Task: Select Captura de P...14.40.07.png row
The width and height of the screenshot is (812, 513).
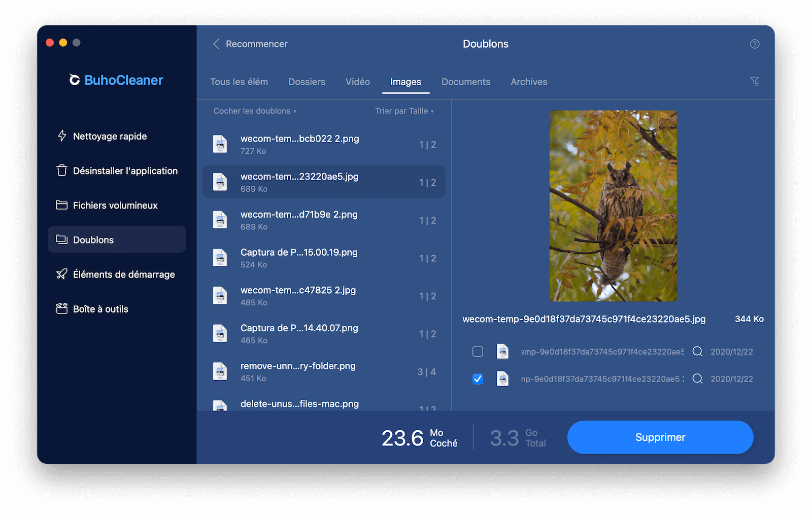Action: [324, 333]
